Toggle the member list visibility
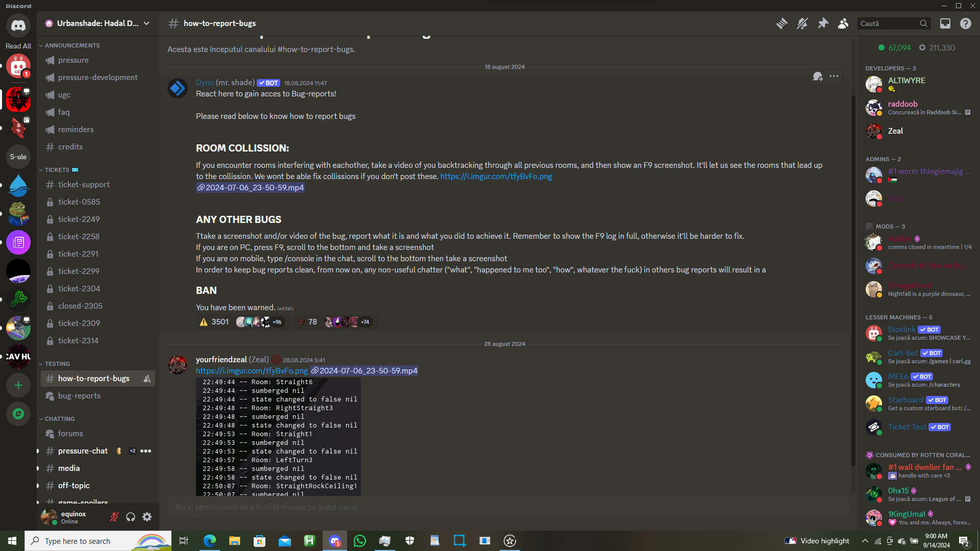This screenshot has height=551, width=980. pyautogui.click(x=843, y=23)
